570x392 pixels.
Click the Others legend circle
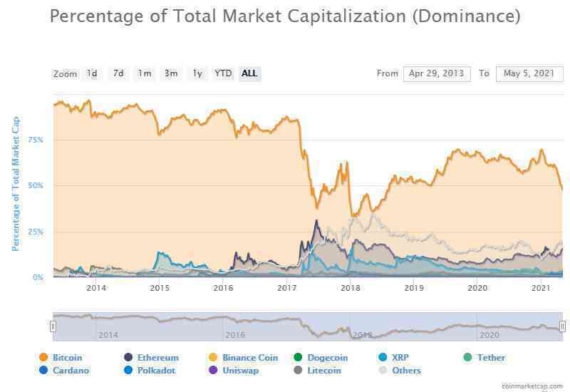(x=383, y=370)
